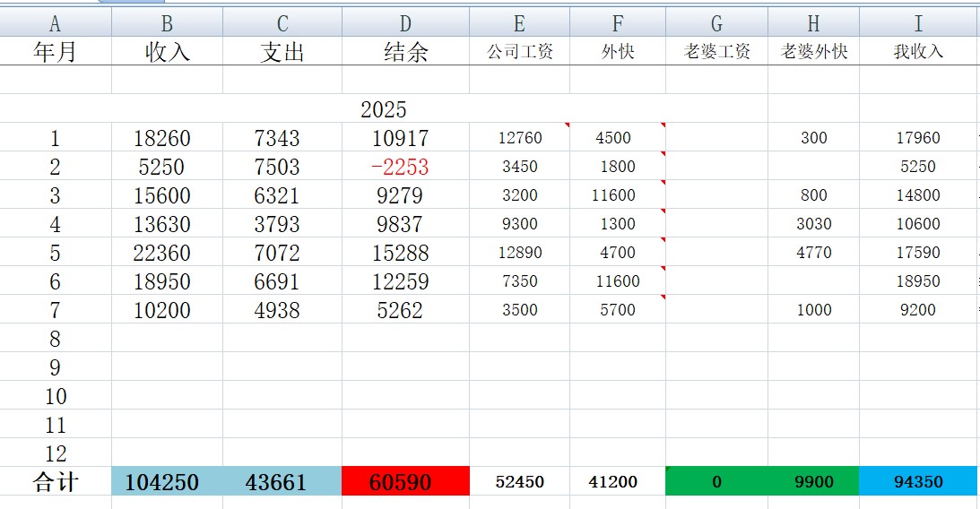Click month 8 row label
Image resolution: width=980 pixels, height=509 pixels.
click(x=56, y=339)
